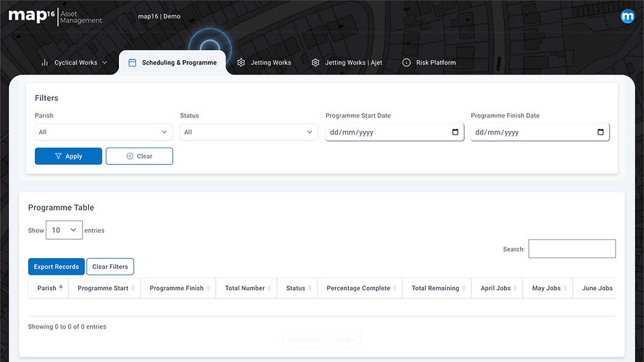Click the gear icon beside Jetting Works

coord(241,62)
